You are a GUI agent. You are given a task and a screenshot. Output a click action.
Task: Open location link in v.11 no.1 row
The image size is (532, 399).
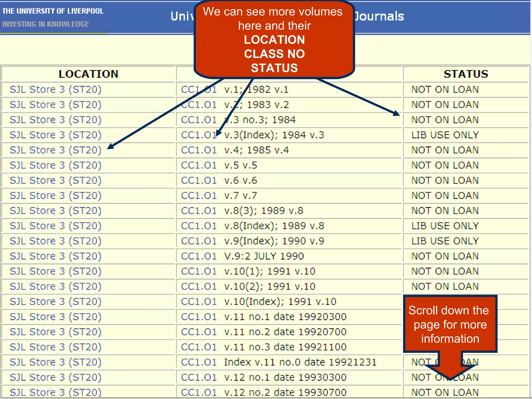click(x=56, y=317)
